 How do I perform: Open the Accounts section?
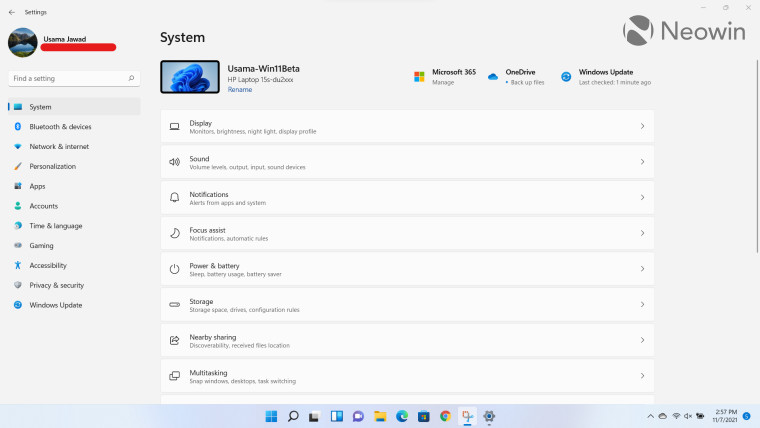tap(74, 206)
